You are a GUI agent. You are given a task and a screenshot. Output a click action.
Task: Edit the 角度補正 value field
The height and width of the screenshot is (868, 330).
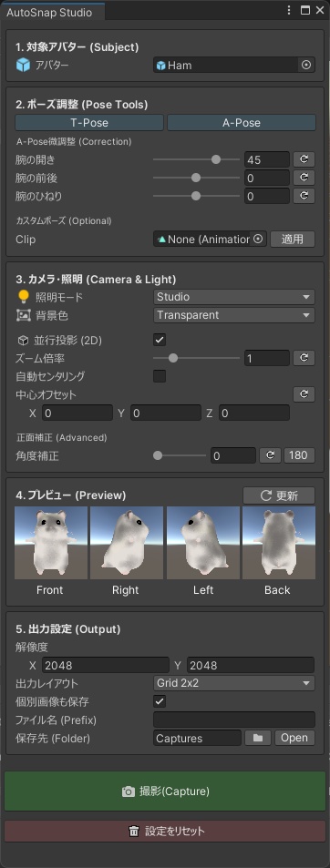(233, 455)
